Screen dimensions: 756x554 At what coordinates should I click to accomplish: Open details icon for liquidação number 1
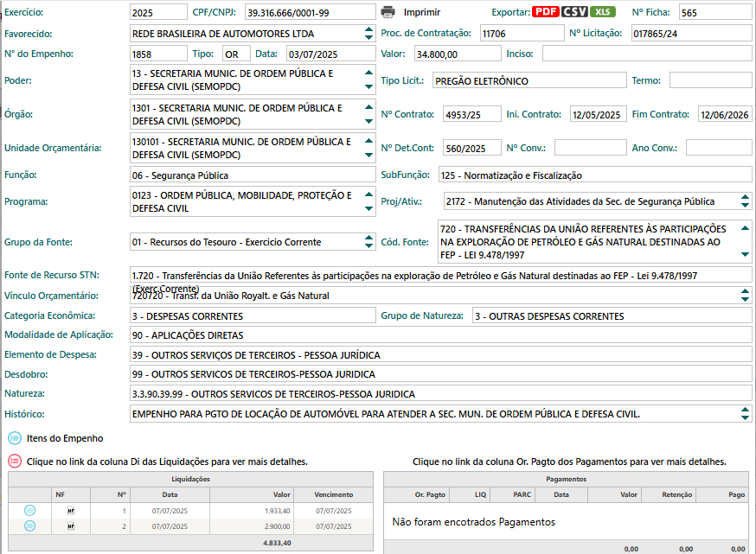(x=30, y=510)
